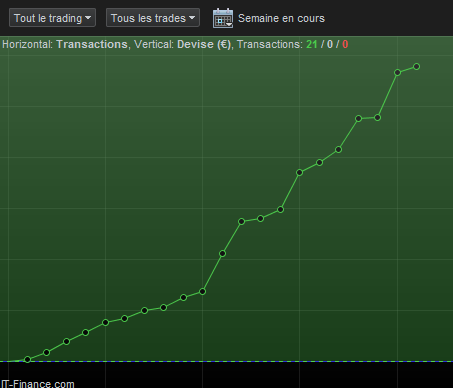This screenshot has height=388, width=453.
Task: Open the IT-Finance.com link
Action: coord(37,384)
